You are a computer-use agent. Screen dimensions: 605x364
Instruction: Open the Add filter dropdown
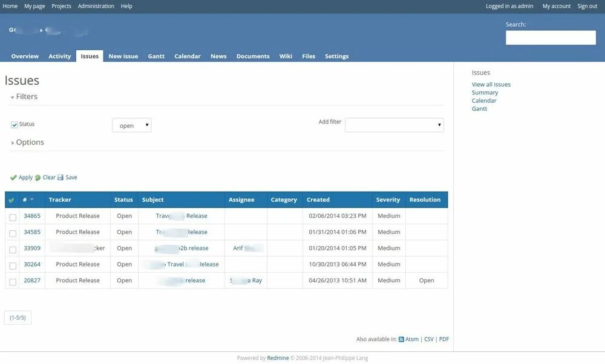point(394,125)
